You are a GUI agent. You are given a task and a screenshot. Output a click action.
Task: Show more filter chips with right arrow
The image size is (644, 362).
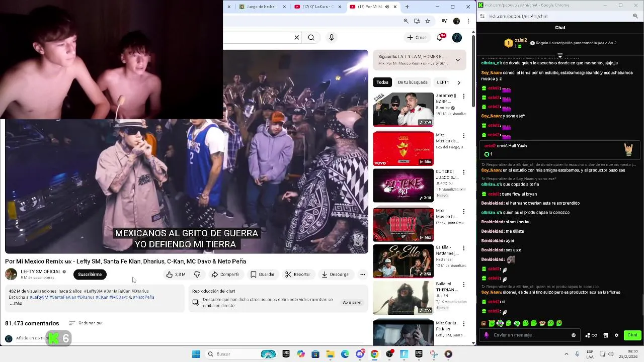click(458, 82)
